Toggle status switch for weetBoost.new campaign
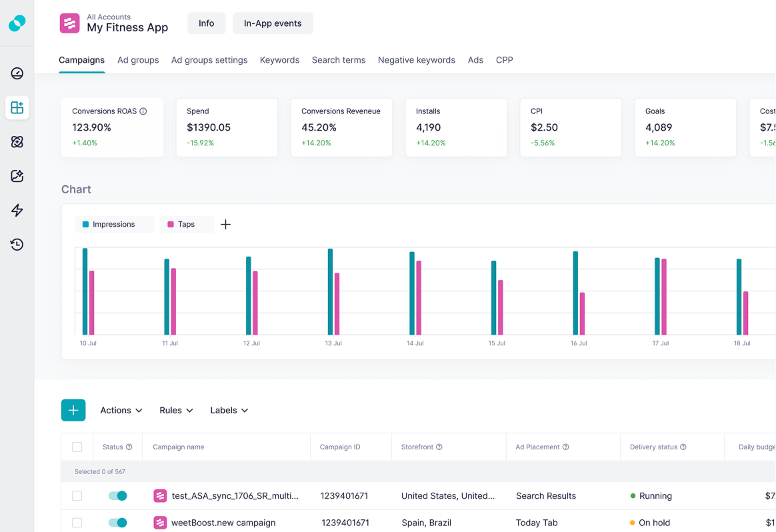The height and width of the screenshot is (532, 776). [x=117, y=523]
